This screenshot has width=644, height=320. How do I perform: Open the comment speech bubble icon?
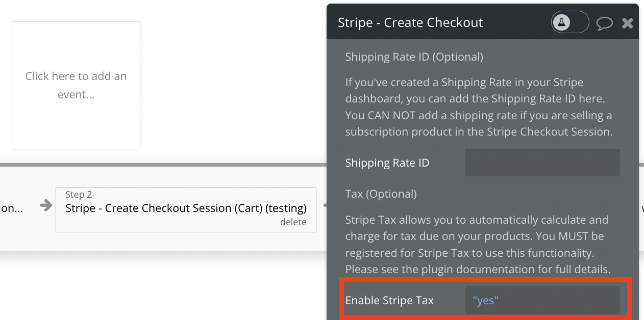605,23
